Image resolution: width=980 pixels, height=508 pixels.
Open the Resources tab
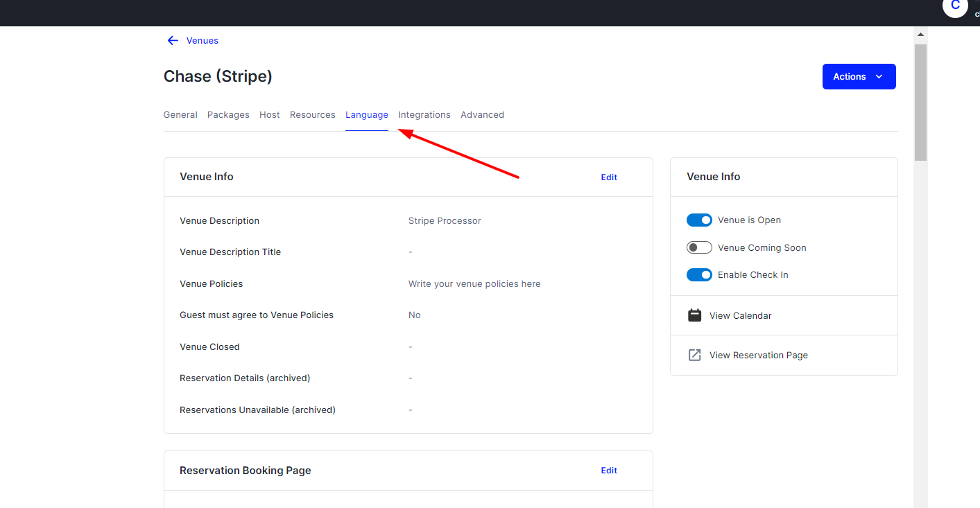(312, 114)
